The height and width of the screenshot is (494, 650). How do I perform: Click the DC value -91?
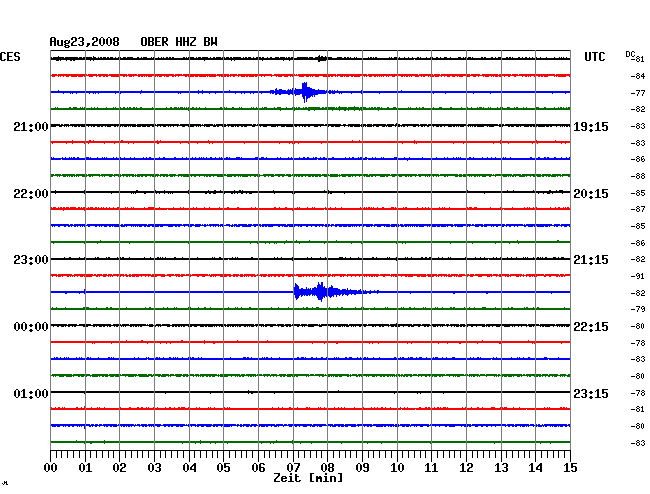click(638, 276)
